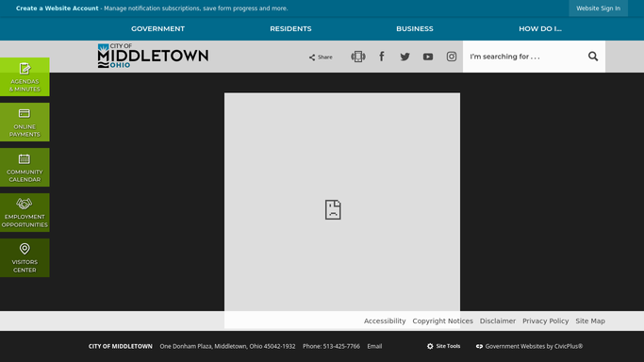Viewport: 644px width, 362px height.
Task: Click the search magnifier icon
Action: [x=593, y=57]
